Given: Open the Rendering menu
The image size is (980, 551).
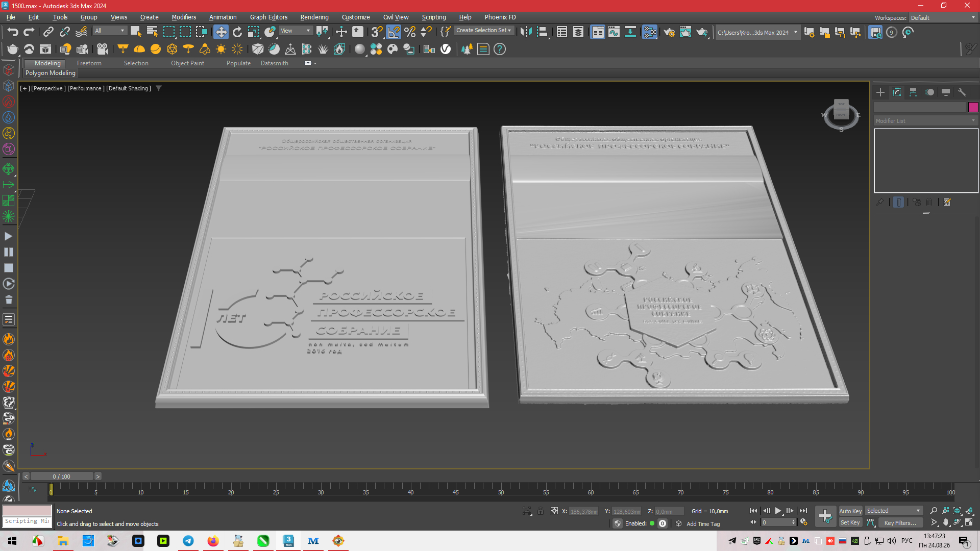Looking at the screenshot, I should 314,17.
